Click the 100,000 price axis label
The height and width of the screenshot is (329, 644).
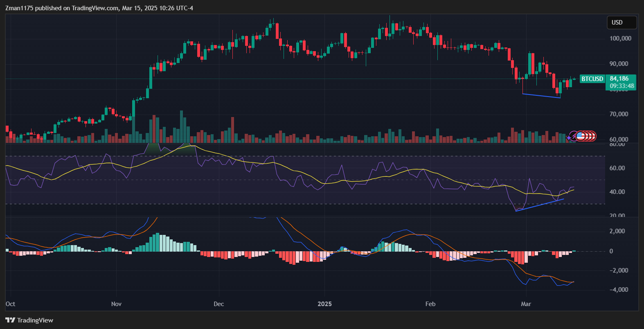point(620,38)
